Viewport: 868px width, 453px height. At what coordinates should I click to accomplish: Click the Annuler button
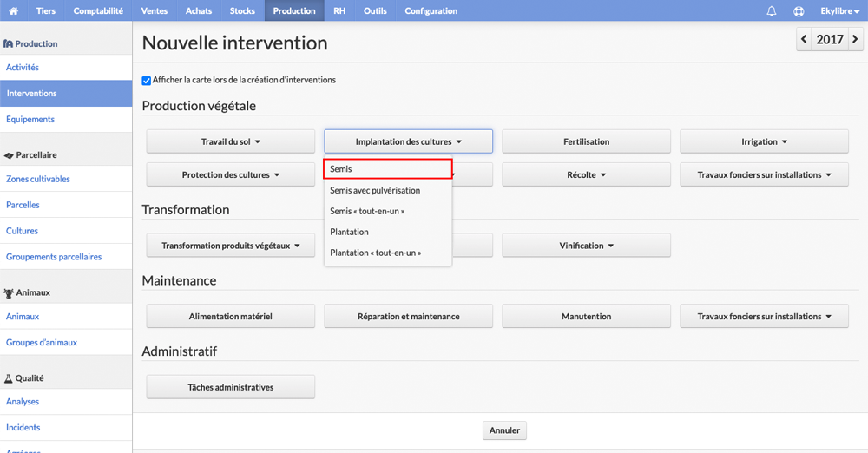point(504,430)
